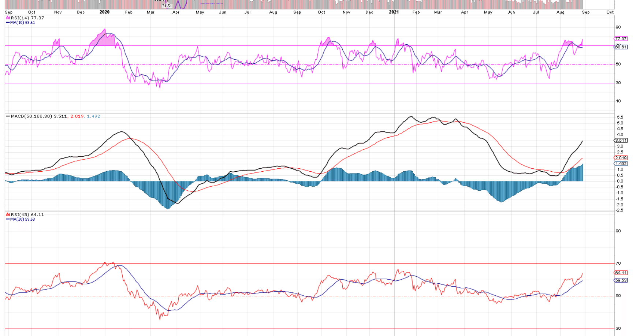Click the 3.0 level on MACD axis
The height and width of the screenshot is (336, 644).
pyautogui.click(x=620, y=146)
